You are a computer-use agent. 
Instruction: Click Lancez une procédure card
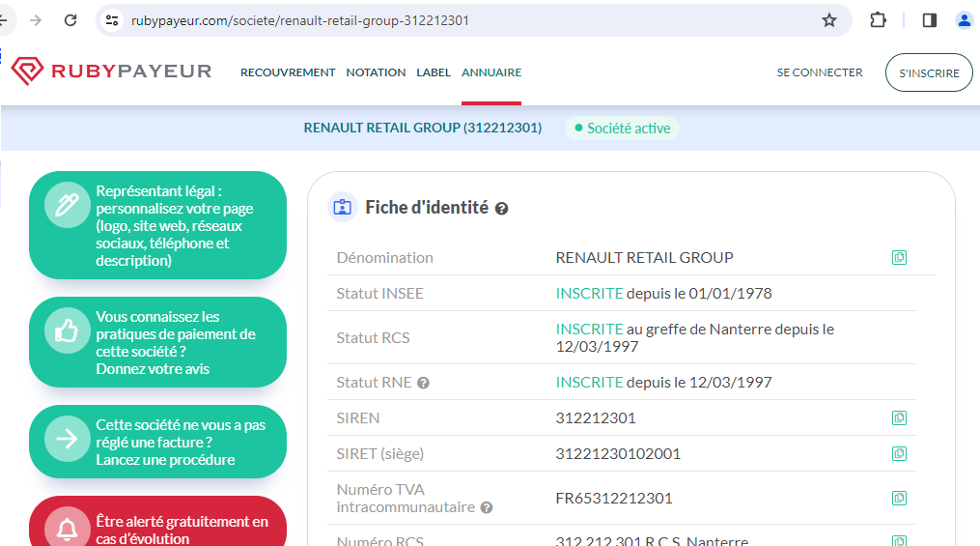157,442
